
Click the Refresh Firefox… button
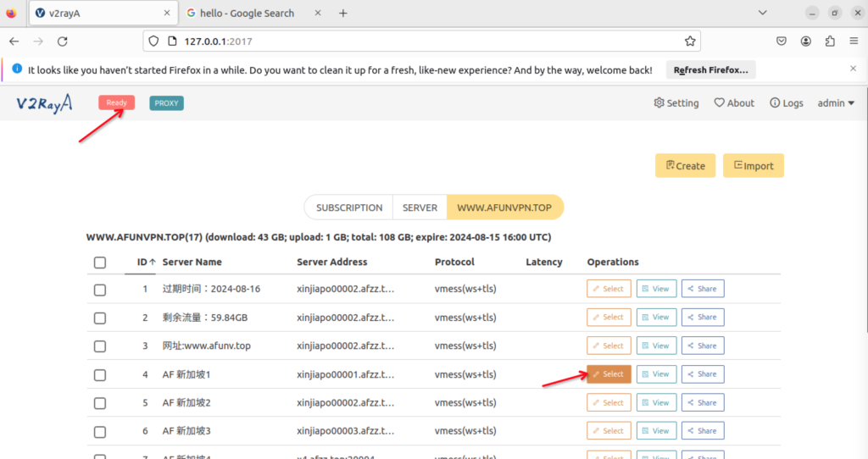click(x=711, y=69)
